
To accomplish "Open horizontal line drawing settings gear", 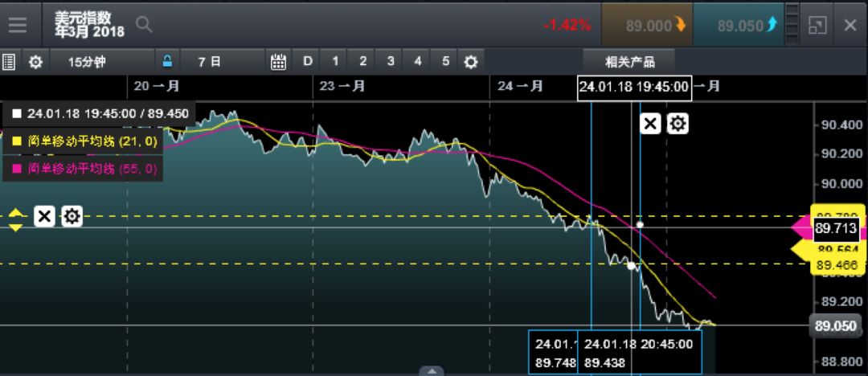I will coord(72,216).
